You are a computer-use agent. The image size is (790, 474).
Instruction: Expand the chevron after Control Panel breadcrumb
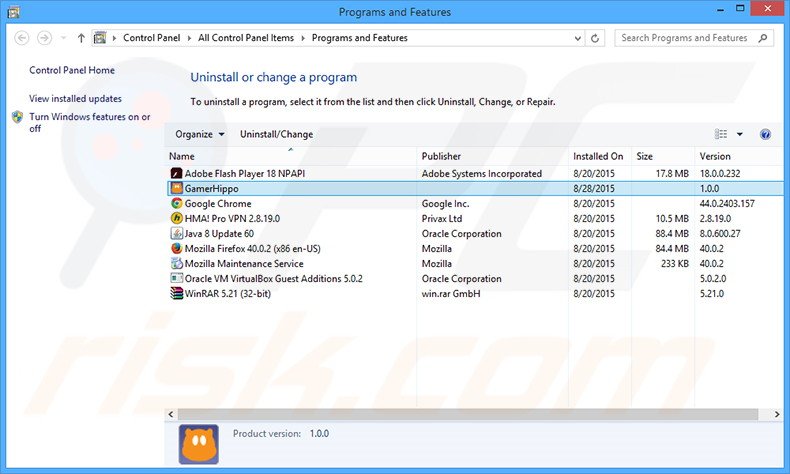click(189, 38)
